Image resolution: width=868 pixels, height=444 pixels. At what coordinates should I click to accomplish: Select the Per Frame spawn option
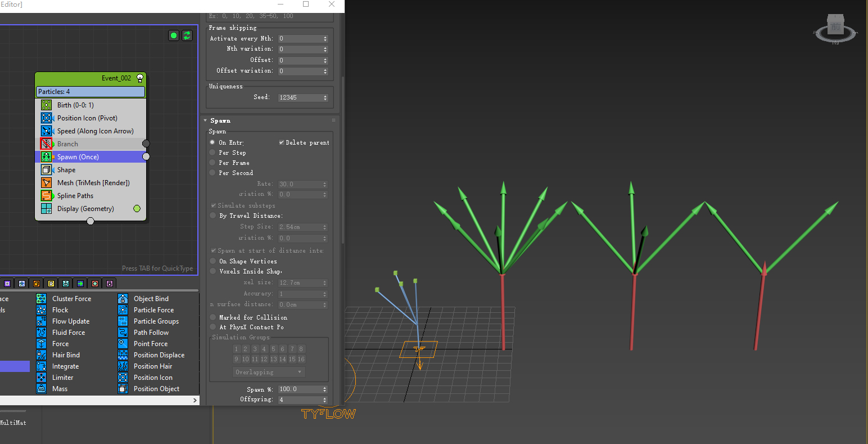coord(213,163)
